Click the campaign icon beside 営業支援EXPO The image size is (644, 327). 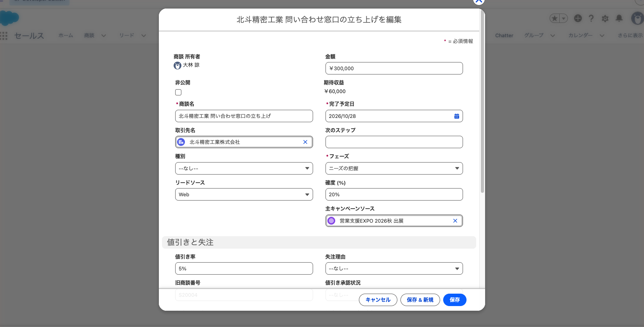click(331, 221)
